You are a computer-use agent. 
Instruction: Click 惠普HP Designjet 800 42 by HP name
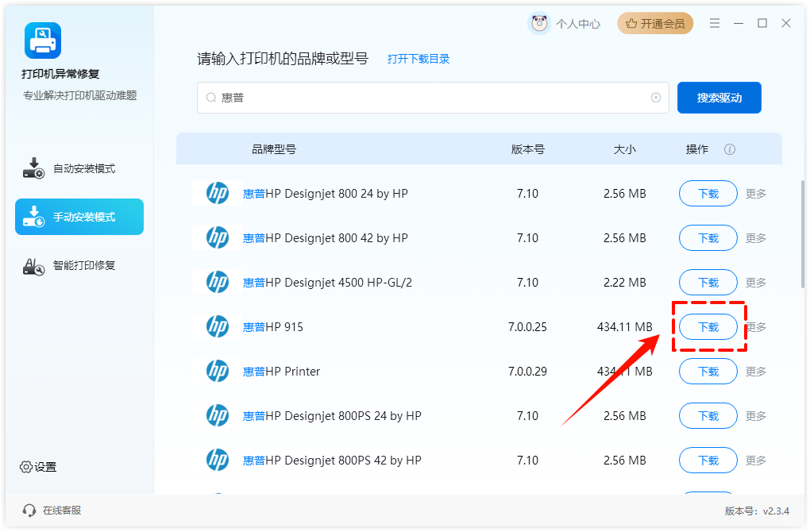point(326,238)
